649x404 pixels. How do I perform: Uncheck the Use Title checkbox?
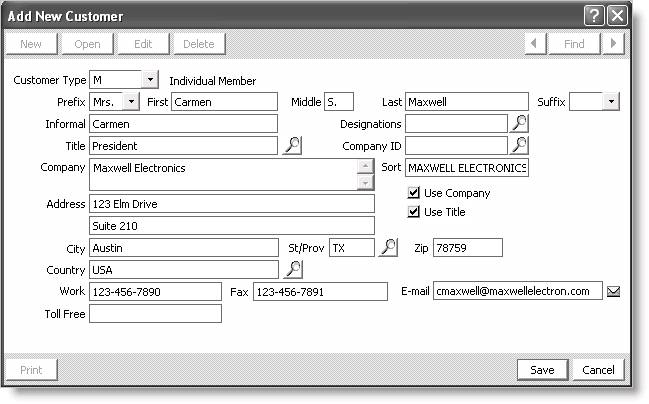tap(413, 212)
